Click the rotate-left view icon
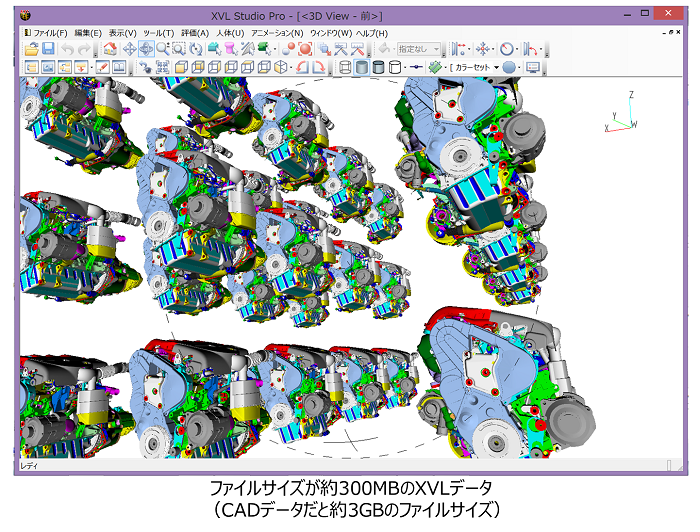This screenshot has width=700, height=532. click(301, 67)
